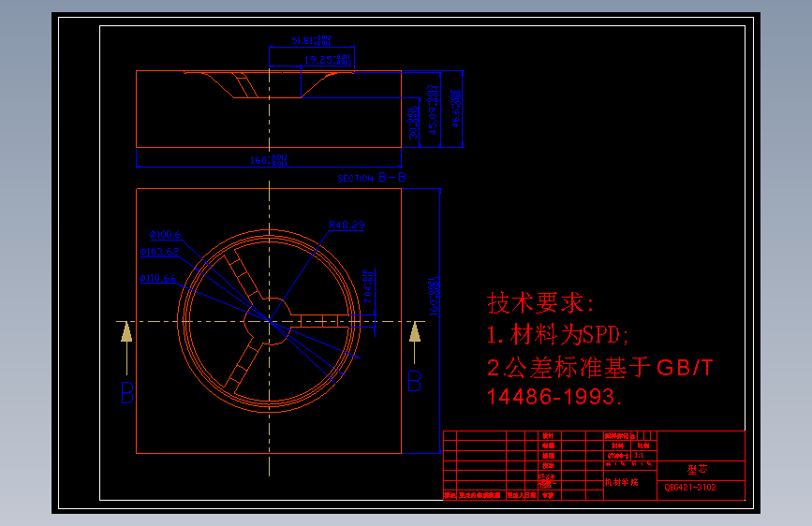Select the Φ100.6 diameter label
The width and height of the screenshot is (812, 526).
point(165,235)
